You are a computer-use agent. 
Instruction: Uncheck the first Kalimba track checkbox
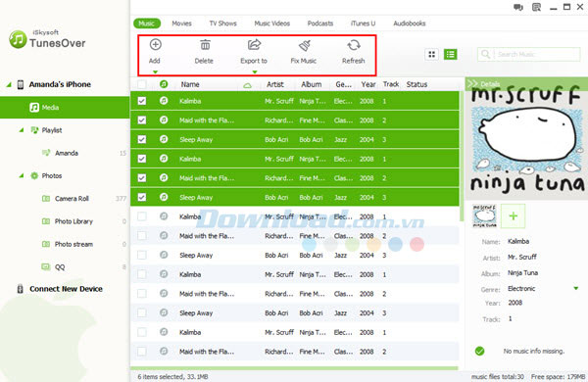(x=142, y=101)
